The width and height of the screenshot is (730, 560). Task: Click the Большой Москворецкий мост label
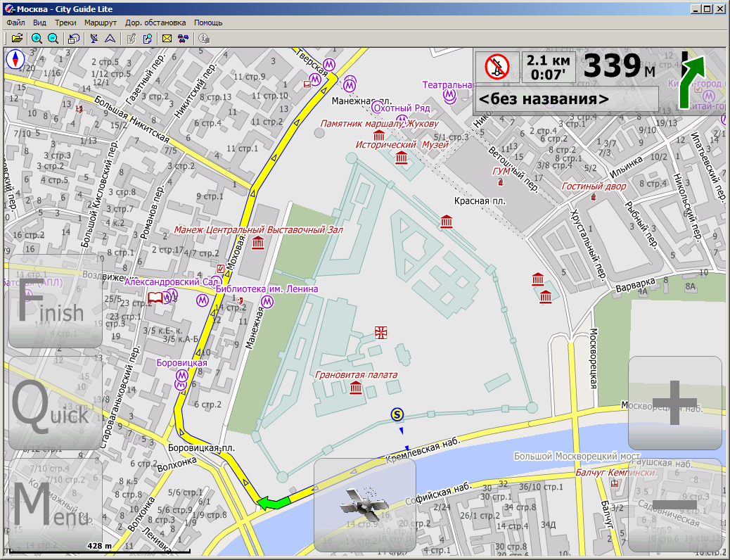(x=577, y=456)
